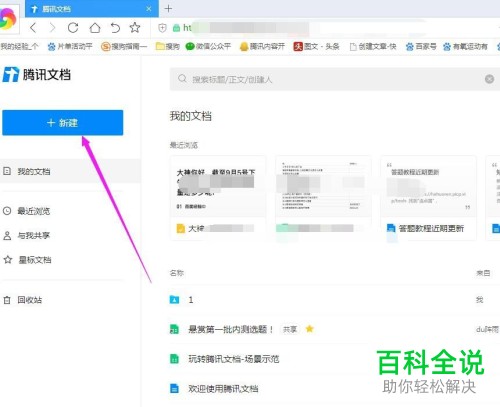Click the blue doc icon of 欢迎使用腾讯文档

(x=174, y=389)
